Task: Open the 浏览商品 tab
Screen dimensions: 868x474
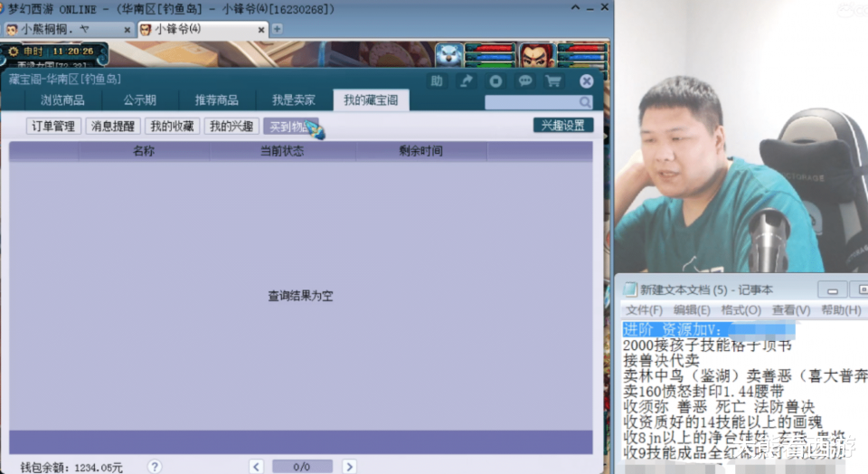Action: pyautogui.click(x=62, y=100)
